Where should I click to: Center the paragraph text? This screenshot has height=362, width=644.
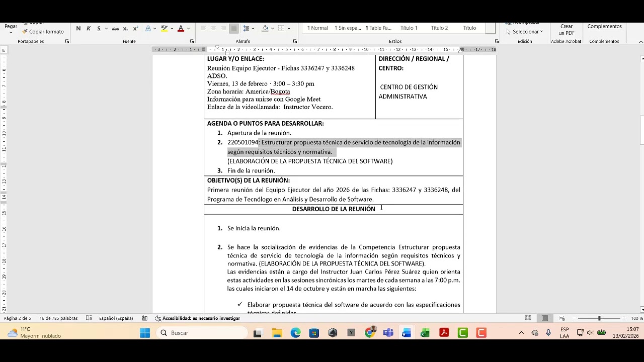coord(213,29)
